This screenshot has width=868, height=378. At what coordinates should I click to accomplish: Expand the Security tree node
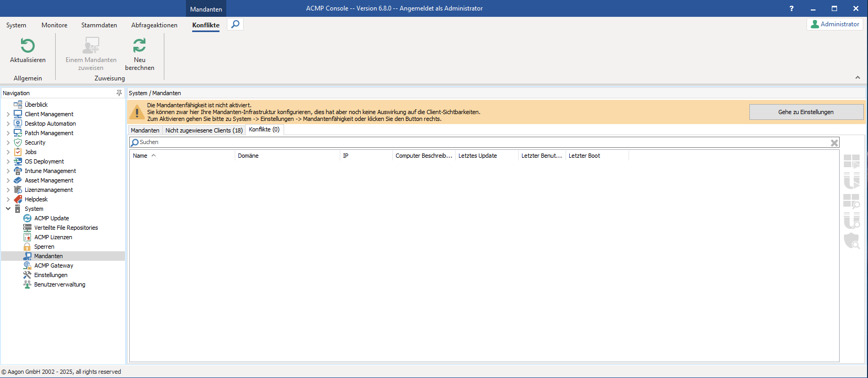pyautogui.click(x=8, y=142)
